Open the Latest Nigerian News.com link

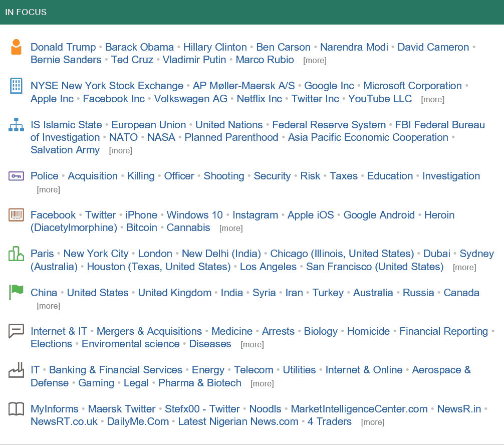[238, 421]
